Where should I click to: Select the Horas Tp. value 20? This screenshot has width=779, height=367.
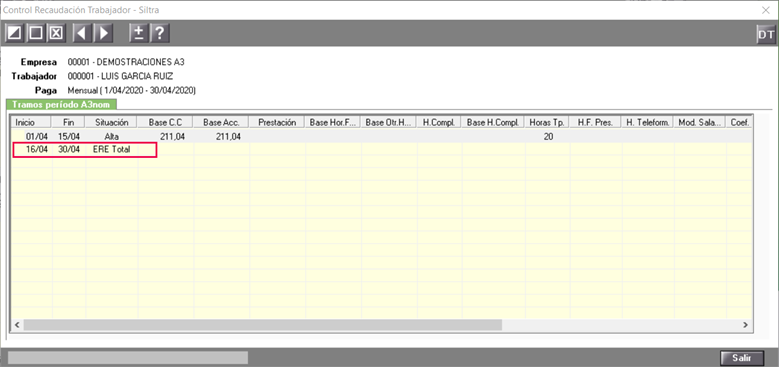coord(547,137)
